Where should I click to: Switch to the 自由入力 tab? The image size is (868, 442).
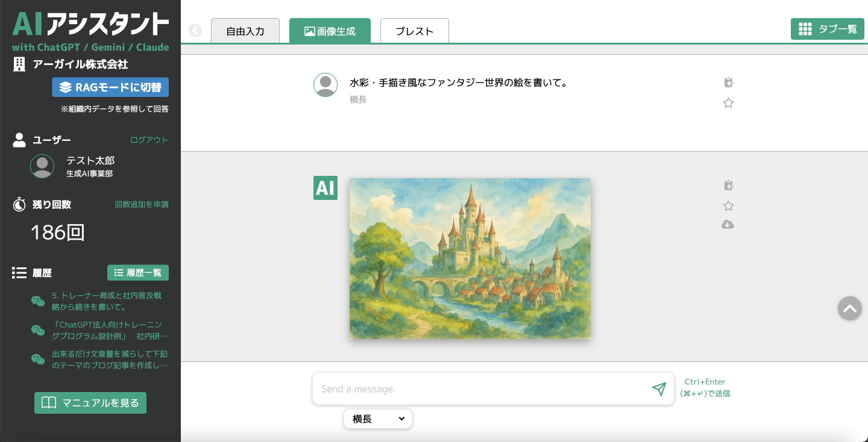[245, 31]
